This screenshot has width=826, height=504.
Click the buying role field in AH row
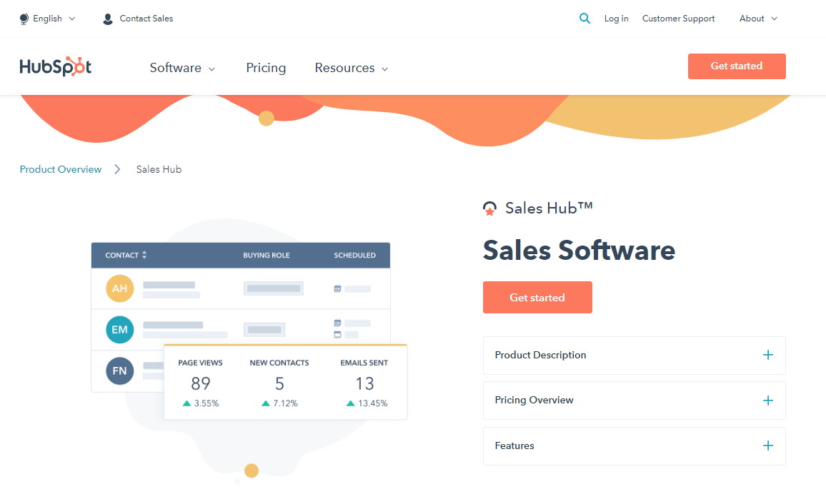point(274,288)
